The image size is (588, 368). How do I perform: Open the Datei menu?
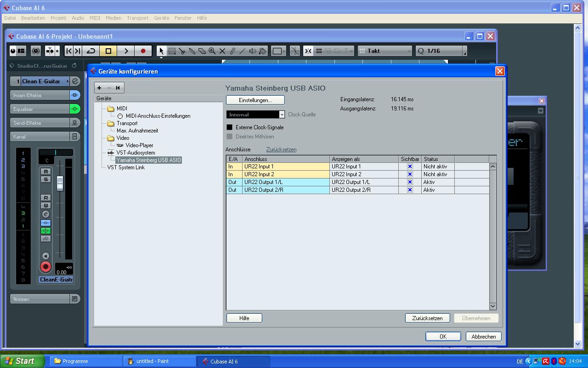point(10,18)
